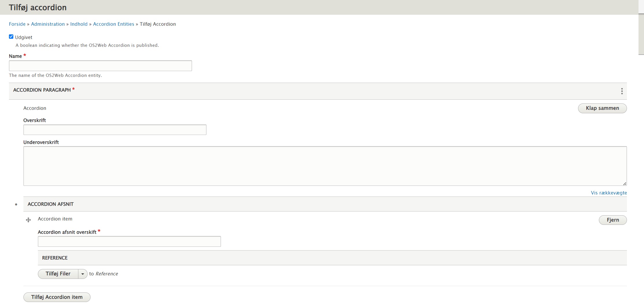Open the Indhold breadcrumb link
This screenshot has width=644, height=304.
tap(79, 24)
